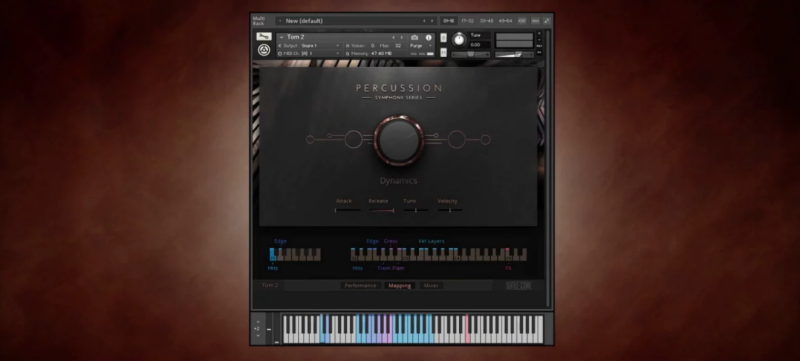This screenshot has width=800, height=361.
Task: Click the red FX label
Action: point(508,268)
